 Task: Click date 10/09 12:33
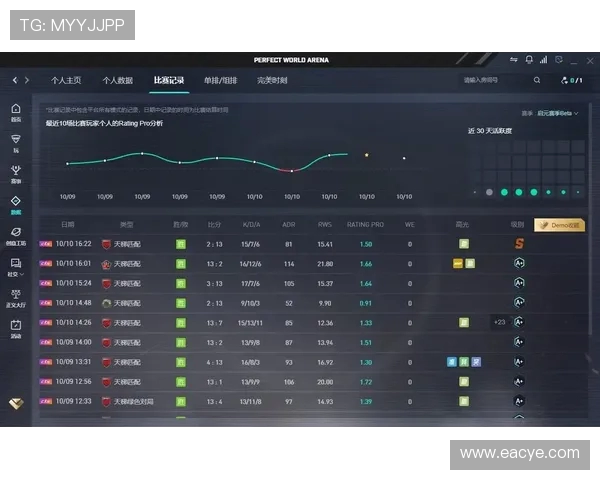[x=73, y=401]
